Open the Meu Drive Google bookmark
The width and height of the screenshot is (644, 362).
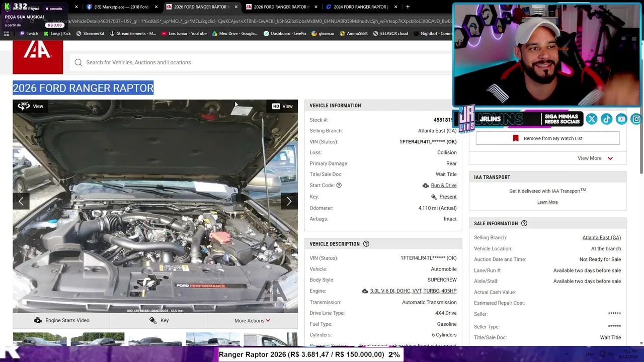(234, 34)
